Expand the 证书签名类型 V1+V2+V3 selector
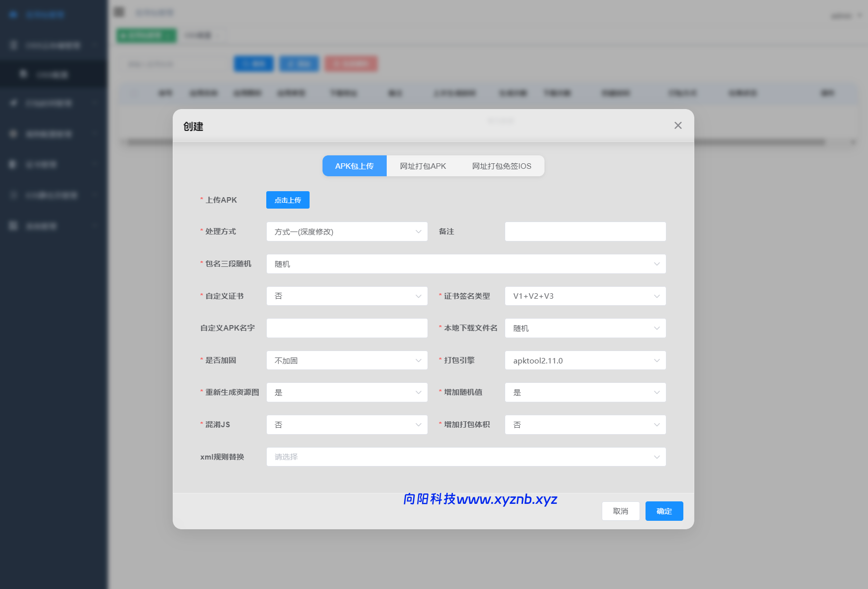Screen dimensions: 868x589 point(585,296)
